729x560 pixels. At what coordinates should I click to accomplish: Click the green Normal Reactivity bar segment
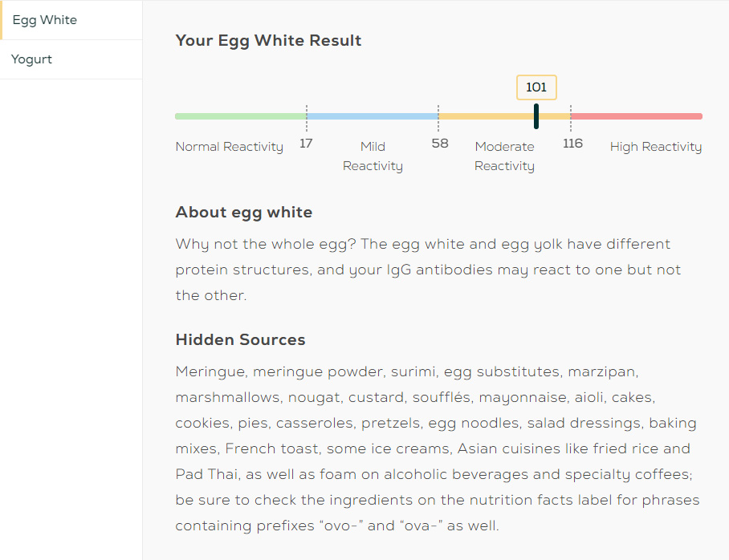click(241, 116)
